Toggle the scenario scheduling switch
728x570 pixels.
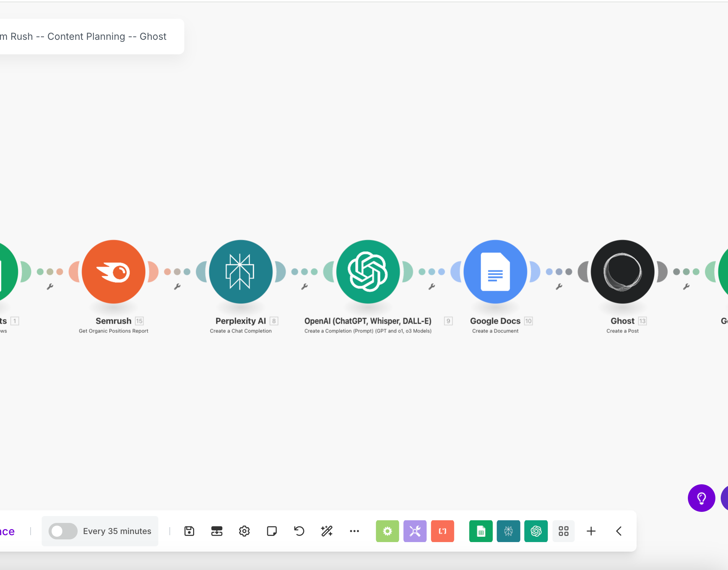[63, 531]
